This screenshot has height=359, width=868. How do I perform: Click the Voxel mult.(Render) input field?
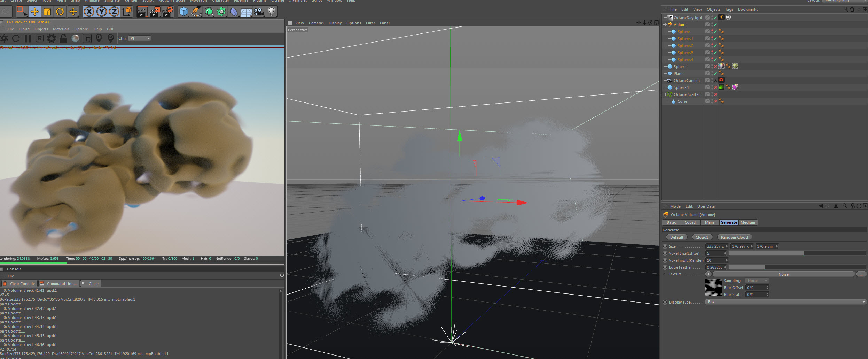717,260
